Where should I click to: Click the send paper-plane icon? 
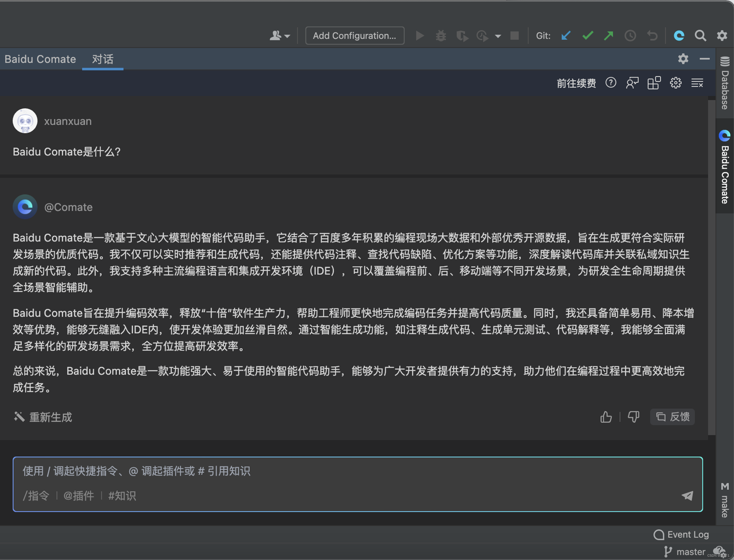687,496
